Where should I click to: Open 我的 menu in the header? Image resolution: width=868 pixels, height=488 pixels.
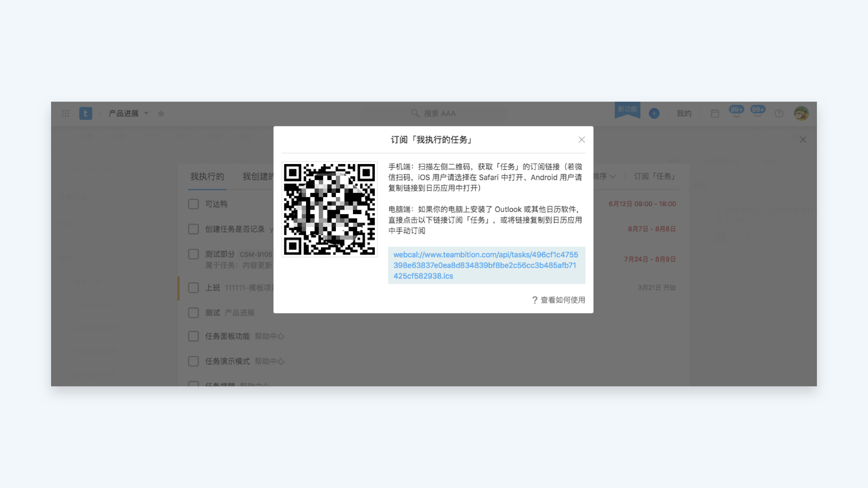click(x=684, y=113)
